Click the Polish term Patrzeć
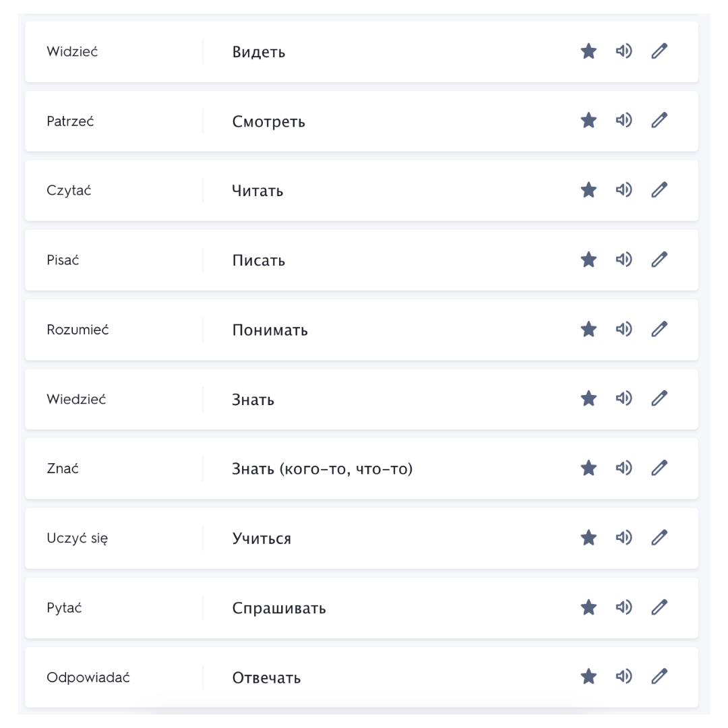 (70, 121)
